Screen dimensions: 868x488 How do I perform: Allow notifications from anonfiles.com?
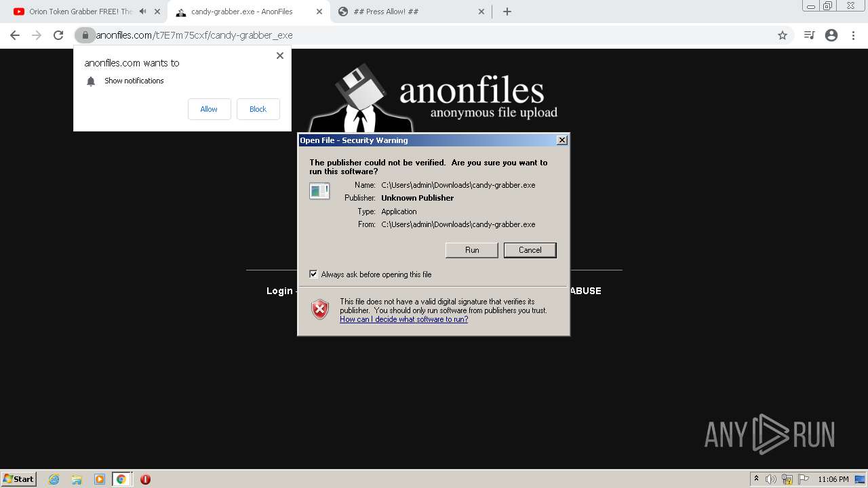click(209, 109)
